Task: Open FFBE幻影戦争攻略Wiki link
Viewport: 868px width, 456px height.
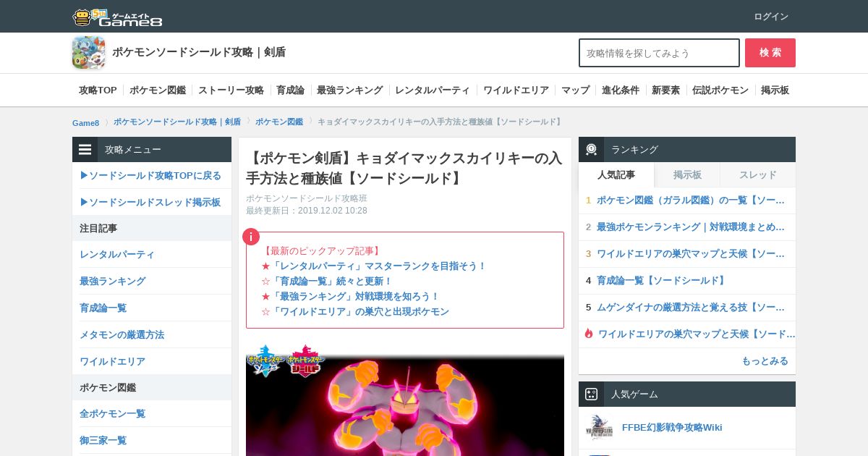Action: pyautogui.click(x=672, y=428)
